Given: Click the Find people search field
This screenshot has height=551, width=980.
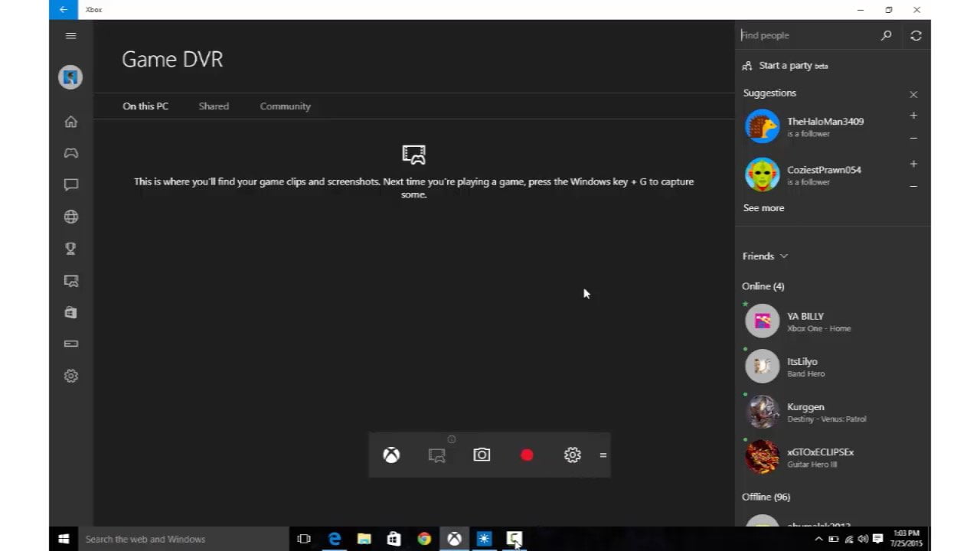Looking at the screenshot, I should coord(808,35).
